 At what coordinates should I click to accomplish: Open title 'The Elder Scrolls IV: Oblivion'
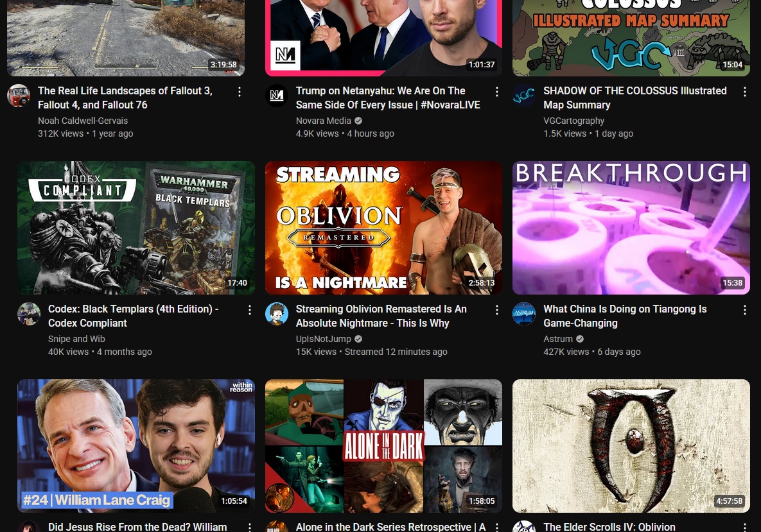(609, 527)
